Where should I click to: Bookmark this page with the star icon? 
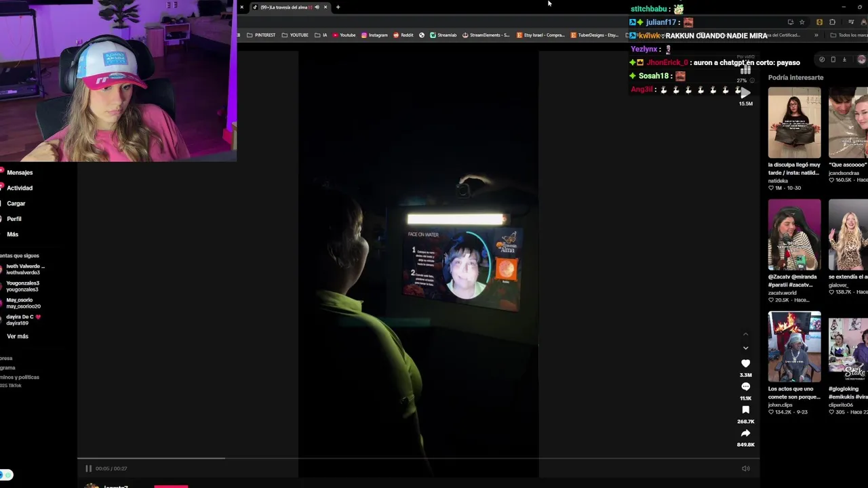tap(802, 22)
